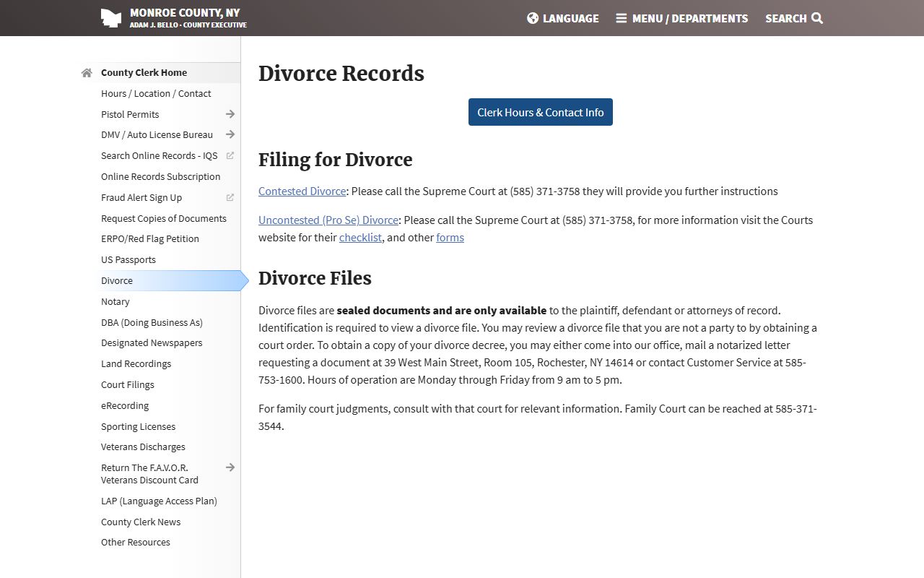Open Request Copies of Documents
Screen dimensions: 924x578
coord(164,218)
